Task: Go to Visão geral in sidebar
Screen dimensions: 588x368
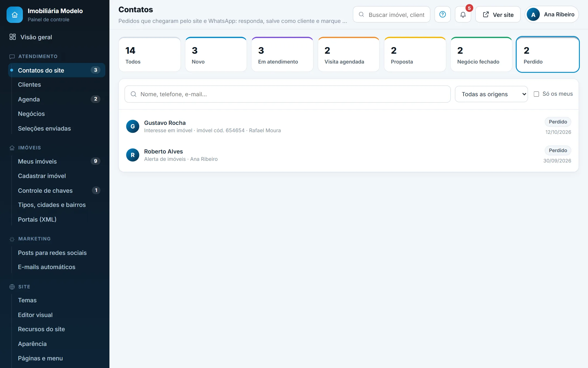Action: tap(54, 37)
